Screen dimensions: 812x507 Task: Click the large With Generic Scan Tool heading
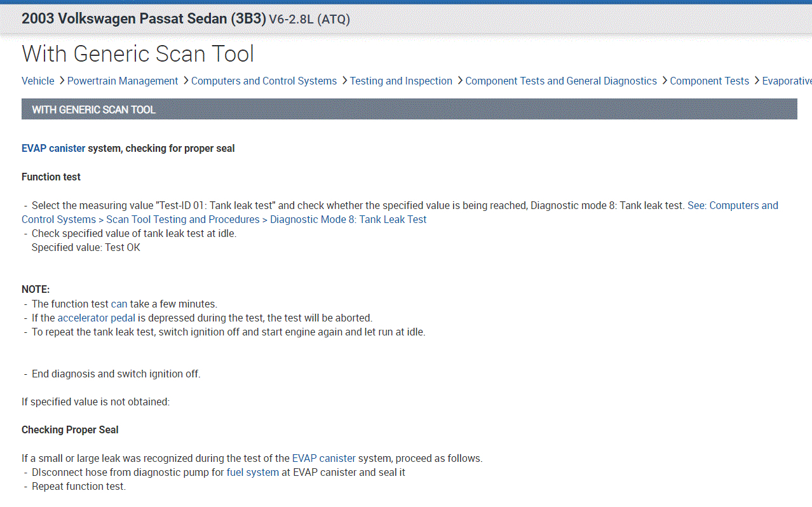coord(138,54)
